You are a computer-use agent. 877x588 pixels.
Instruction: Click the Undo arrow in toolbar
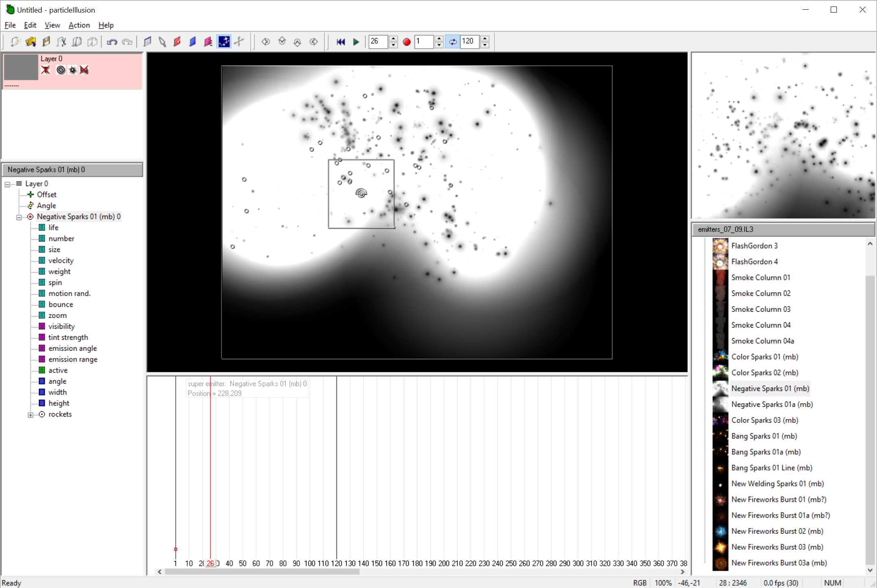pos(112,41)
